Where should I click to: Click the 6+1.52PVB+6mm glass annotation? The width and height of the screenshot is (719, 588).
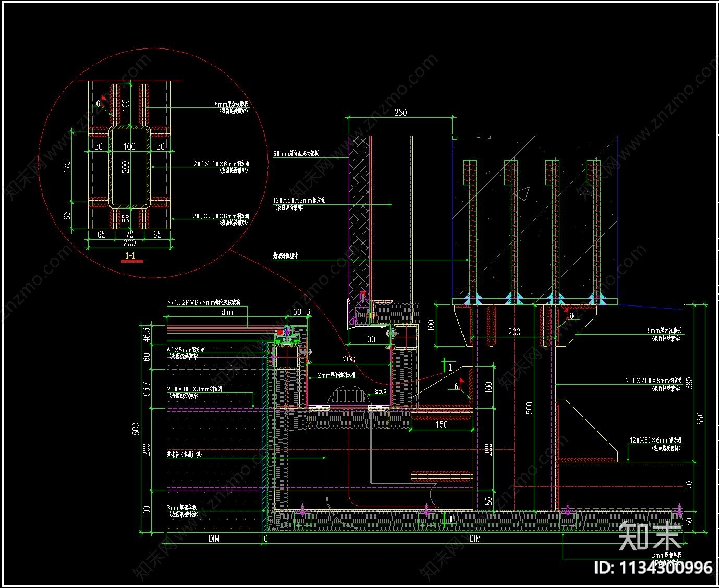(204, 302)
